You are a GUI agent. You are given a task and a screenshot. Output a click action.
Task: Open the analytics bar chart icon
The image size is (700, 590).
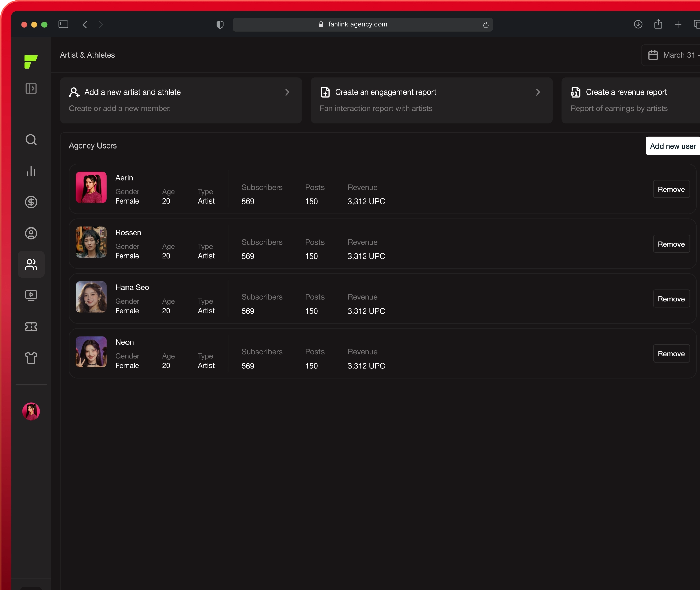31,171
